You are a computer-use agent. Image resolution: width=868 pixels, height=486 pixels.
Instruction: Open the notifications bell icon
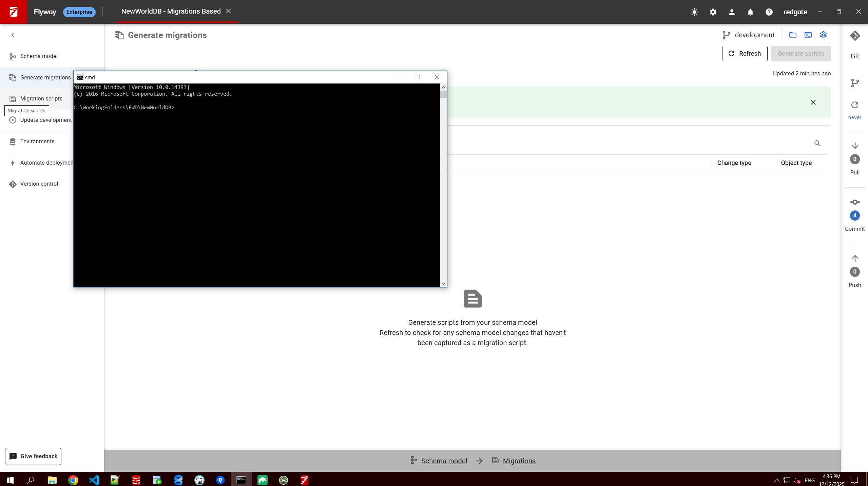point(750,12)
